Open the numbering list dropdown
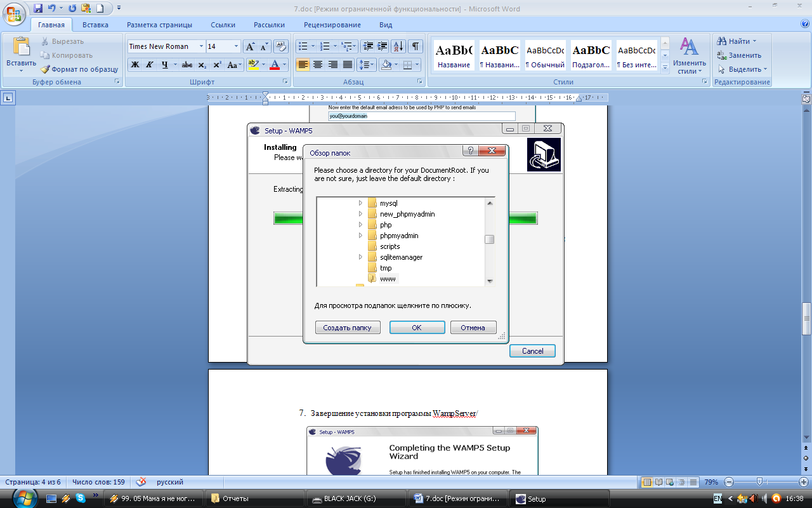The height and width of the screenshot is (508, 812). click(x=335, y=46)
